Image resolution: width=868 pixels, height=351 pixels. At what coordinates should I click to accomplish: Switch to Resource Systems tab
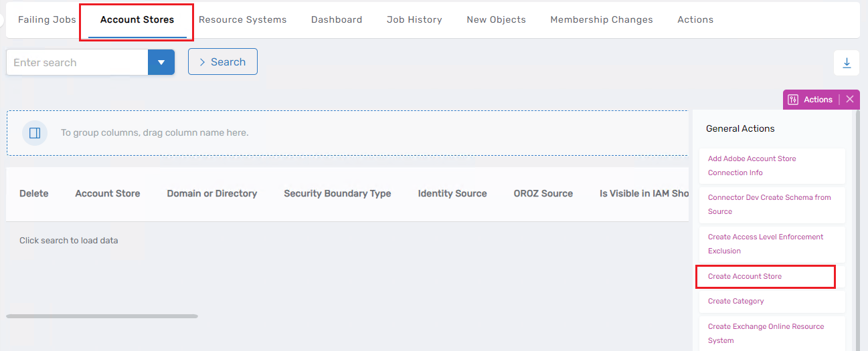(x=242, y=19)
